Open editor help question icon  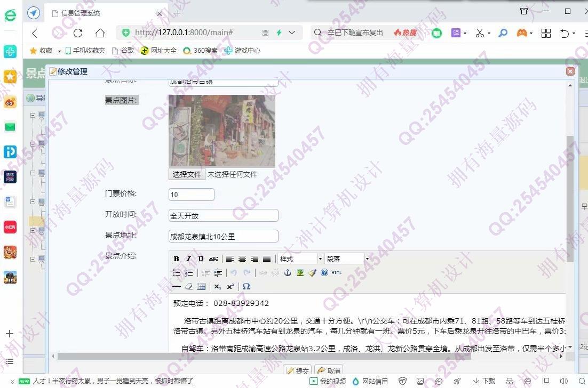click(325, 273)
